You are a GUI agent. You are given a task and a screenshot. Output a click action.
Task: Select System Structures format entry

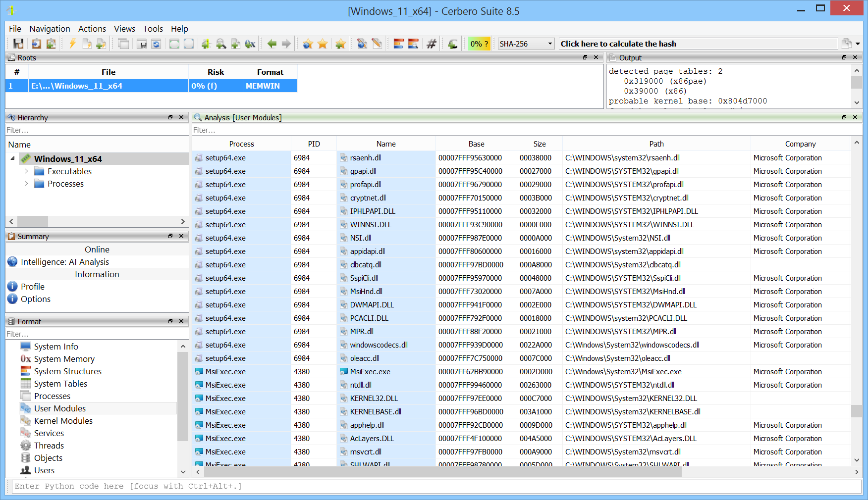(67, 371)
